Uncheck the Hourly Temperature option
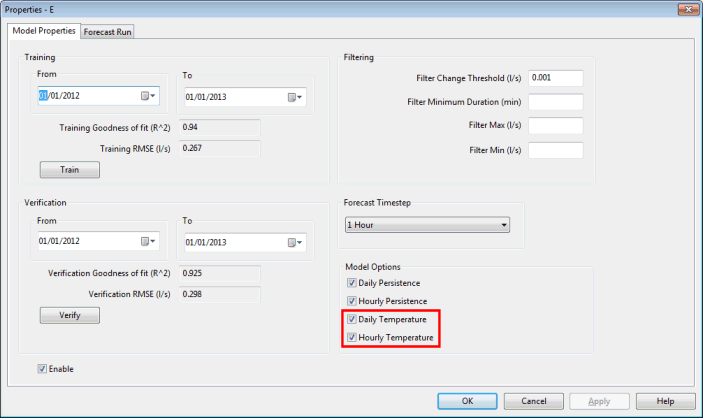The height and width of the screenshot is (418, 703). [352, 337]
